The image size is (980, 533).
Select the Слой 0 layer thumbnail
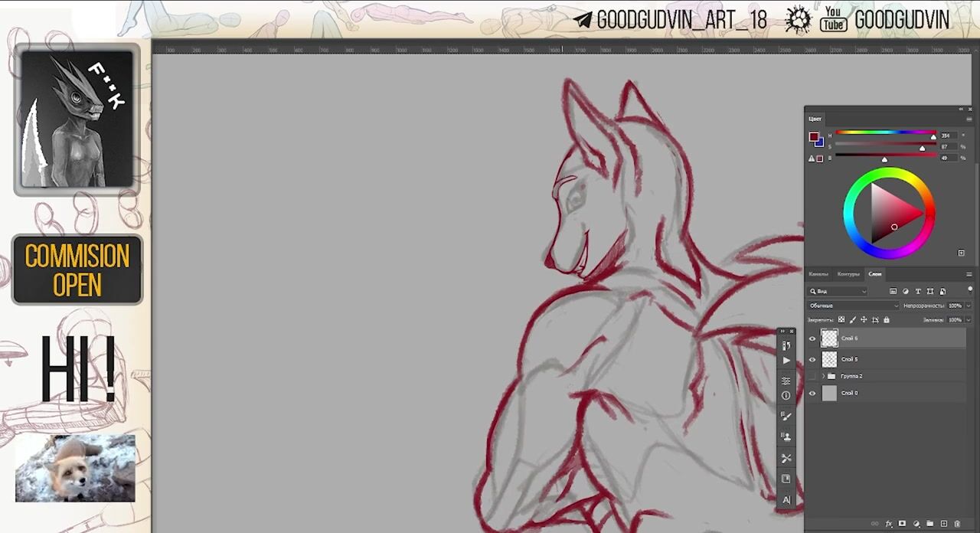click(829, 394)
